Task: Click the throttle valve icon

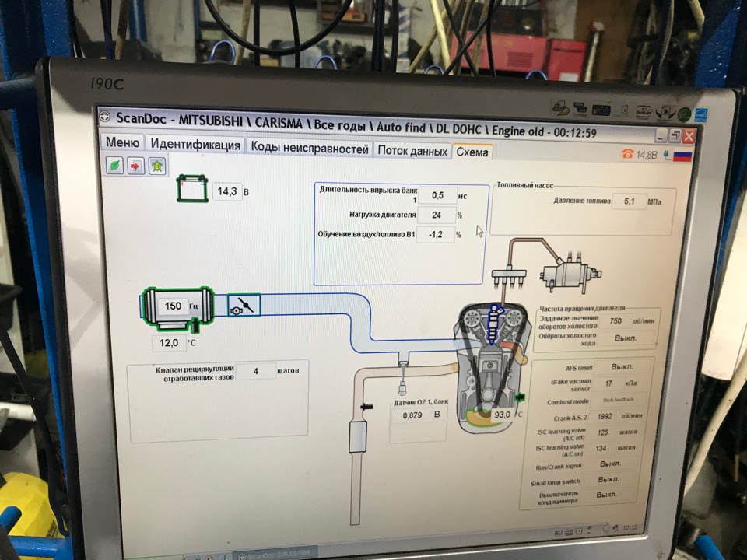Action: tap(244, 305)
